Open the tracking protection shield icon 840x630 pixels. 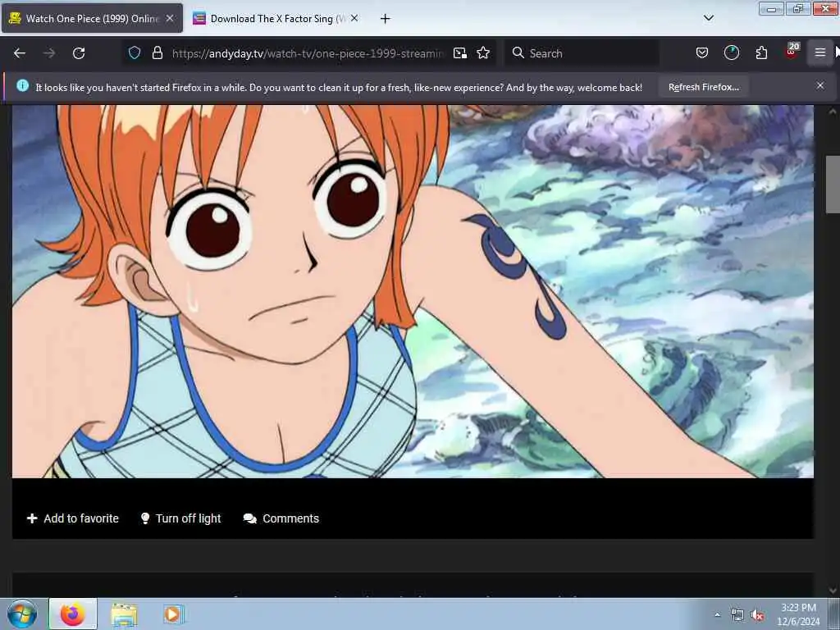click(135, 53)
